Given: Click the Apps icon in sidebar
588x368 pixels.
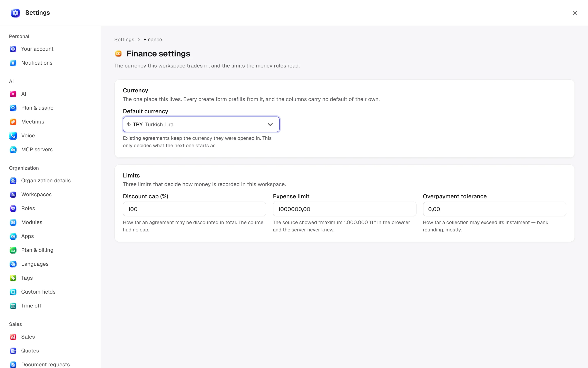Looking at the screenshot, I should coord(13,236).
